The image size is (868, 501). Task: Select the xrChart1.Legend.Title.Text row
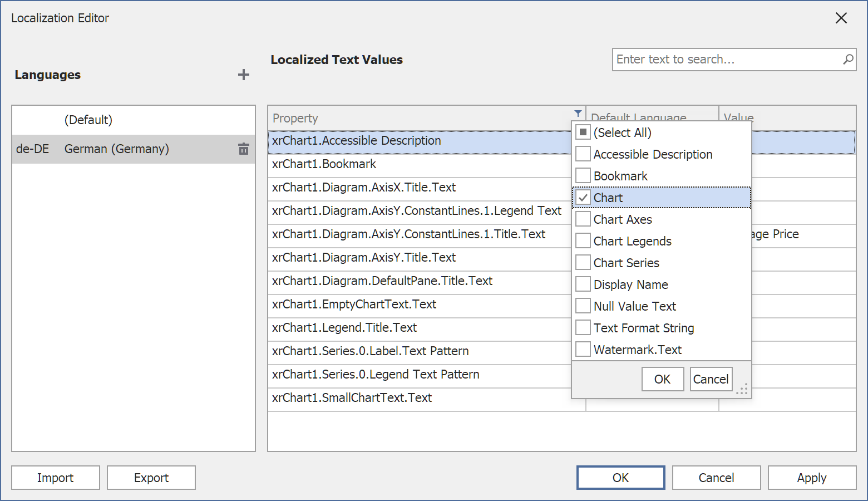(x=420, y=327)
